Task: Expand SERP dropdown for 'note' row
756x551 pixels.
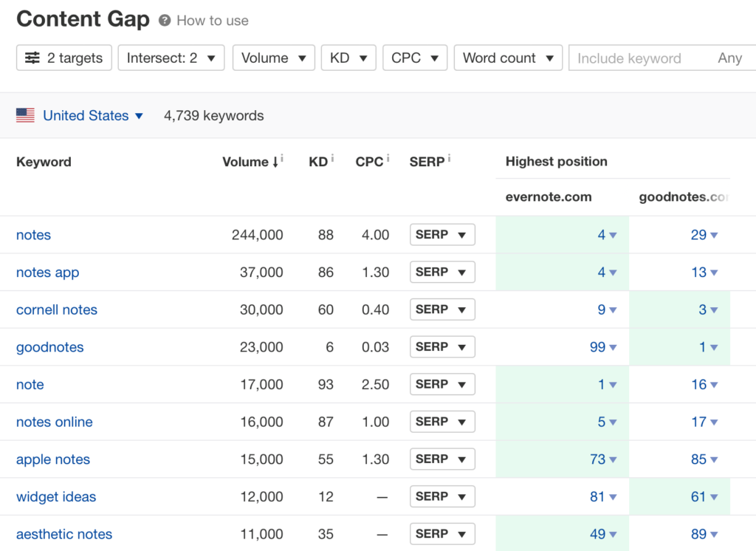Action: (443, 384)
